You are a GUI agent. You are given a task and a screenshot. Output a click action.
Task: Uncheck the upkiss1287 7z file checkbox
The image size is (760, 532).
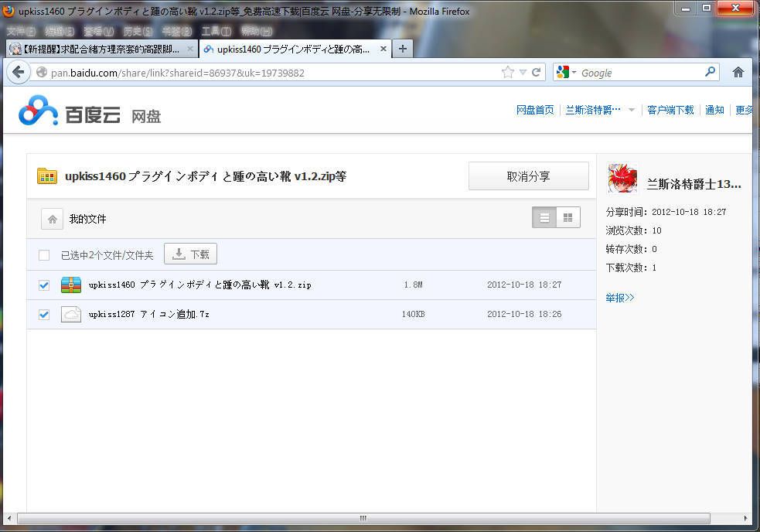[44, 315]
